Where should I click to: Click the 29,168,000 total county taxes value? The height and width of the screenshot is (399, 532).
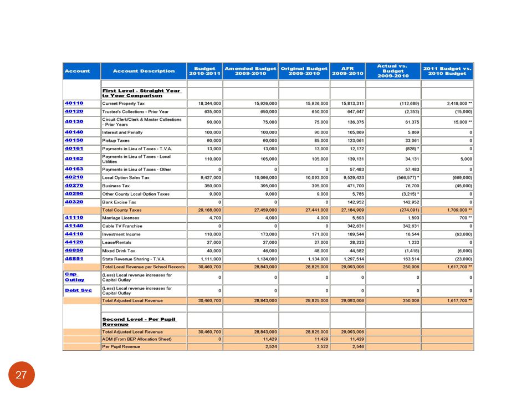(209, 210)
